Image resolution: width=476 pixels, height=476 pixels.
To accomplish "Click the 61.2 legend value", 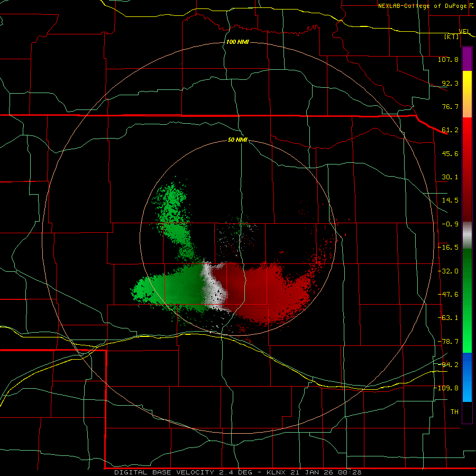I will (x=450, y=130).
